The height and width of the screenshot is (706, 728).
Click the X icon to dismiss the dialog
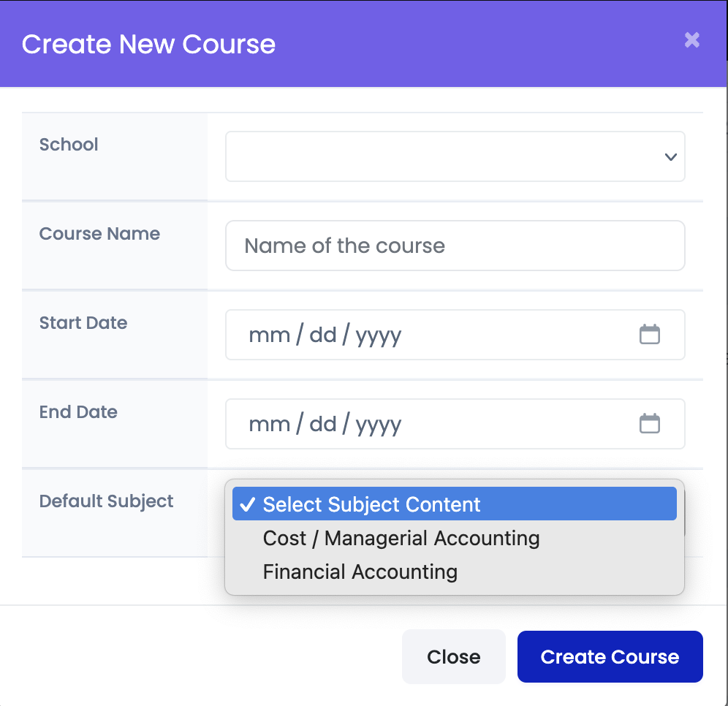[691, 40]
